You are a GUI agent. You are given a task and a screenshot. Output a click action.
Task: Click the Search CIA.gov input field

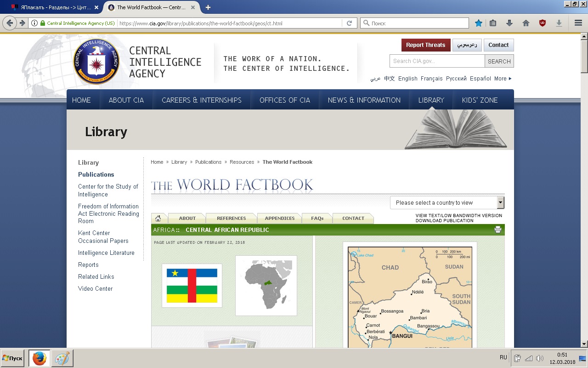(437, 61)
